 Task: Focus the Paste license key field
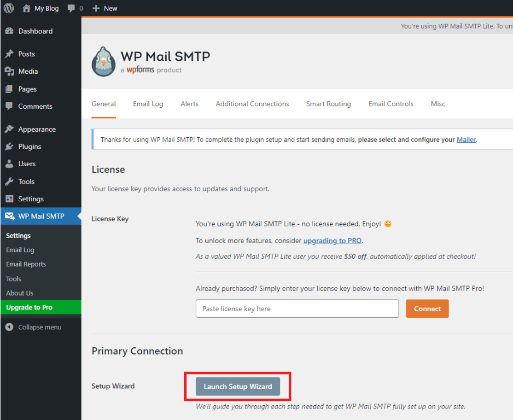pos(297,309)
